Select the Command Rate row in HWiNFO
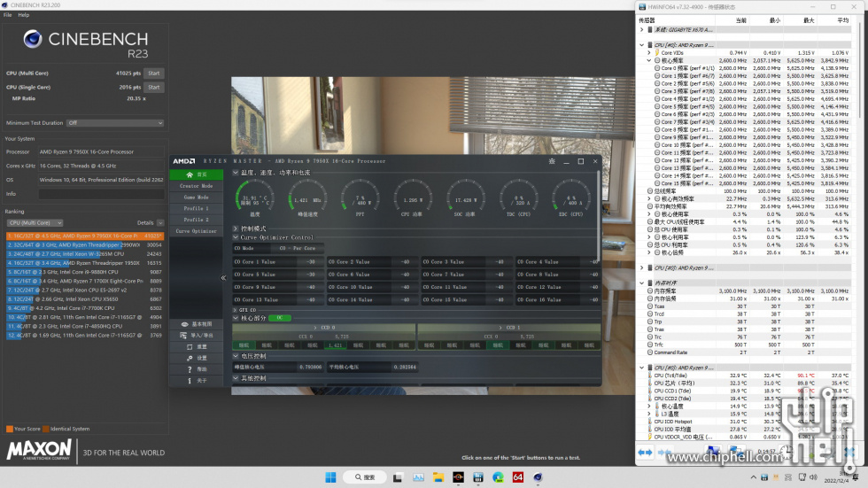This screenshot has height=488, width=868. coord(745,352)
